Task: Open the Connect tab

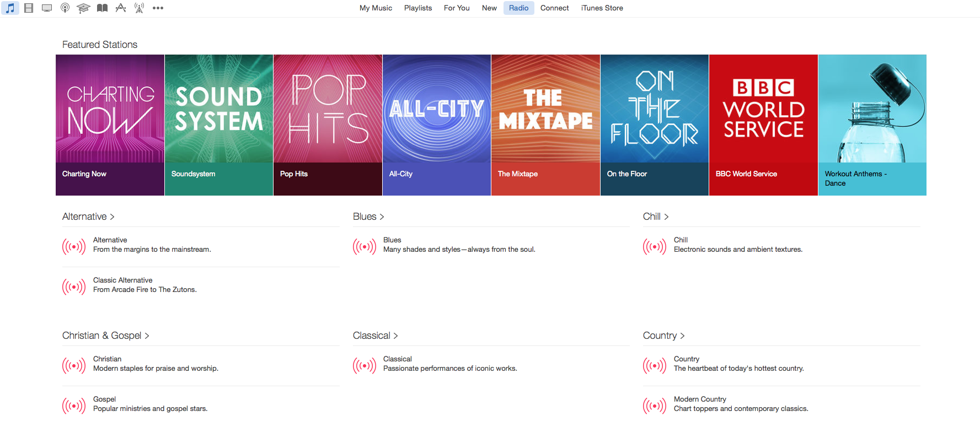Action: click(x=554, y=8)
